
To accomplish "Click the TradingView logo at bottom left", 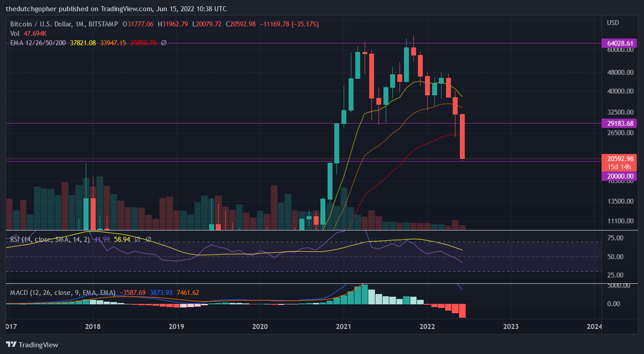I will 32,345.
